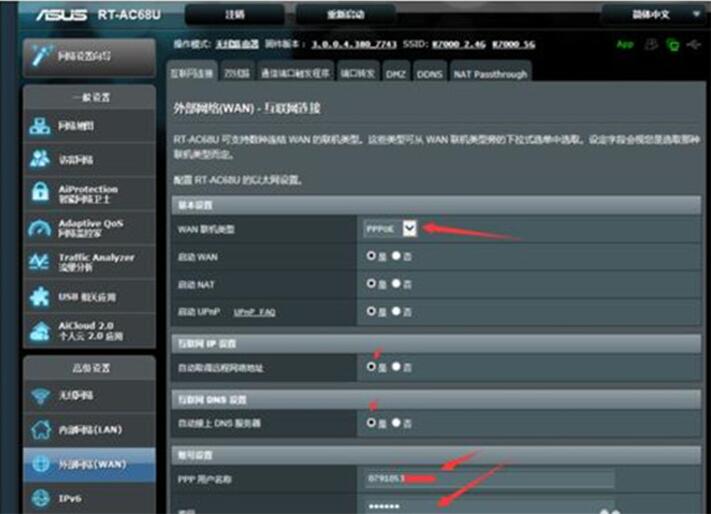Select Yes for Enable UPnP
The width and height of the screenshot is (711, 514).
[x=371, y=311]
